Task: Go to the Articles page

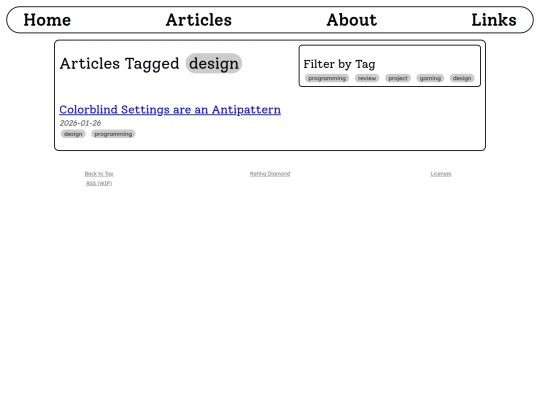Action: coord(199,20)
